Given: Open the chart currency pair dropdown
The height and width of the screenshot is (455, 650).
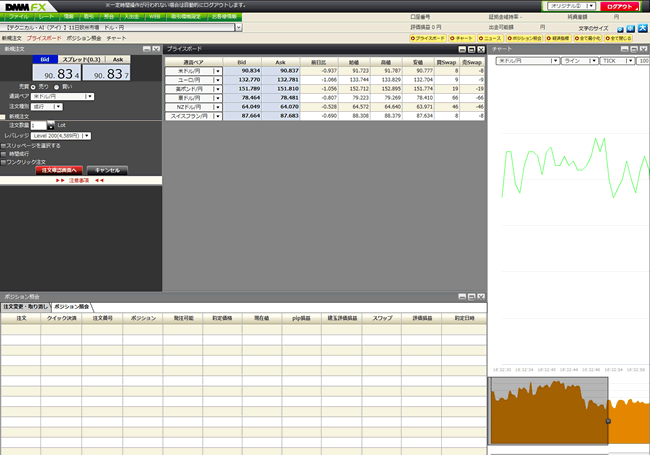Looking at the screenshot, I should tap(528, 61).
